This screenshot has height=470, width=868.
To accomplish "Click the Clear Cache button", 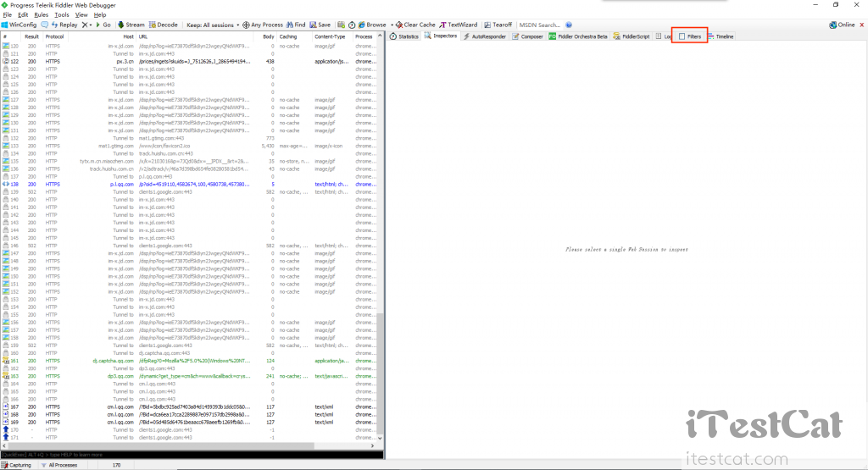I will pos(416,25).
